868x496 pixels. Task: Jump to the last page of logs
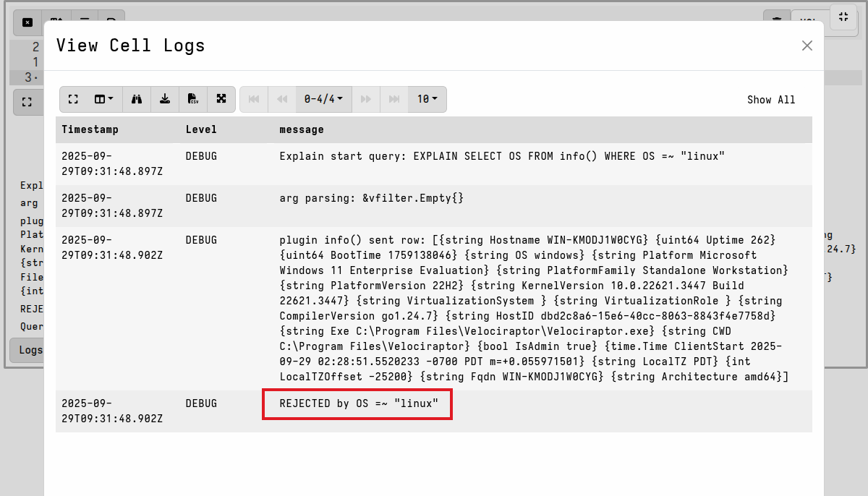point(394,99)
